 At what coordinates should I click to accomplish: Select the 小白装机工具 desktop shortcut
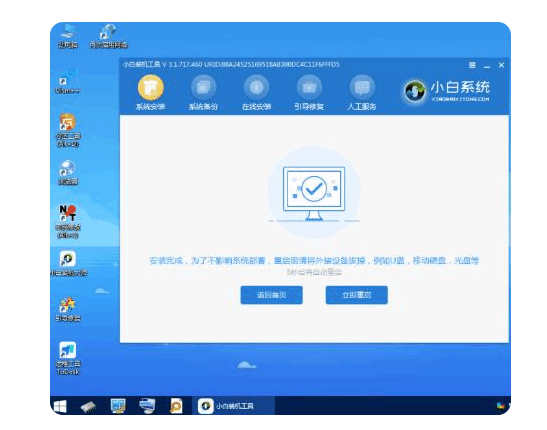[x=68, y=264]
